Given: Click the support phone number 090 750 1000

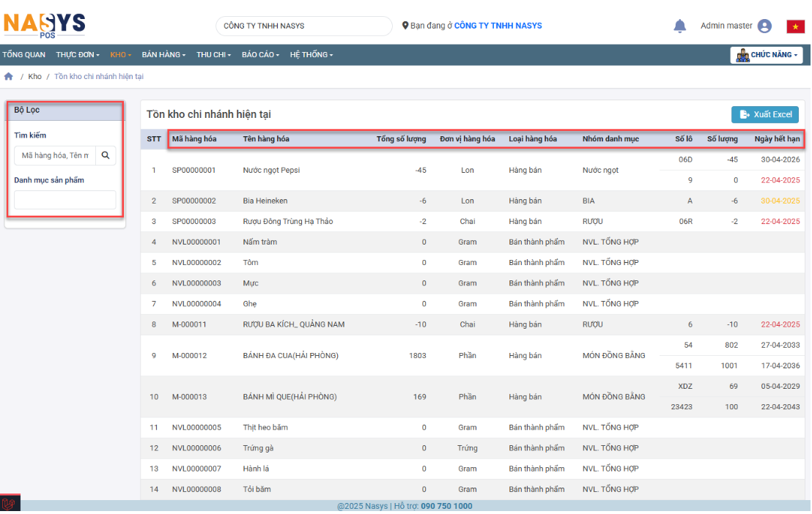Looking at the screenshot, I should point(446,506).
